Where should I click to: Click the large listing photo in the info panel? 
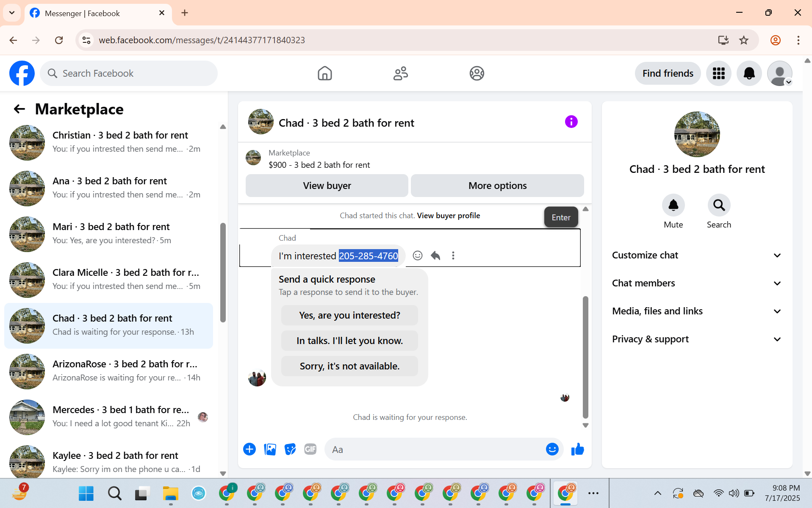(697, 134)
